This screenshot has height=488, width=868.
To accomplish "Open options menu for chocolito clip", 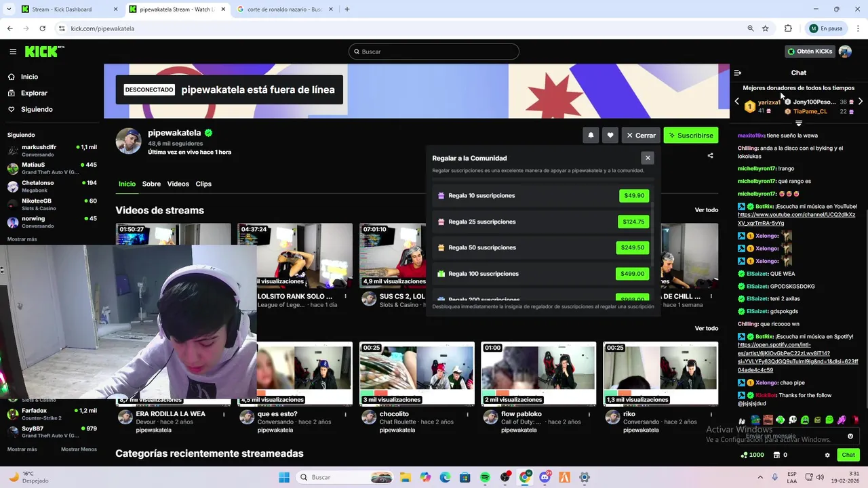I will (467, 414).
